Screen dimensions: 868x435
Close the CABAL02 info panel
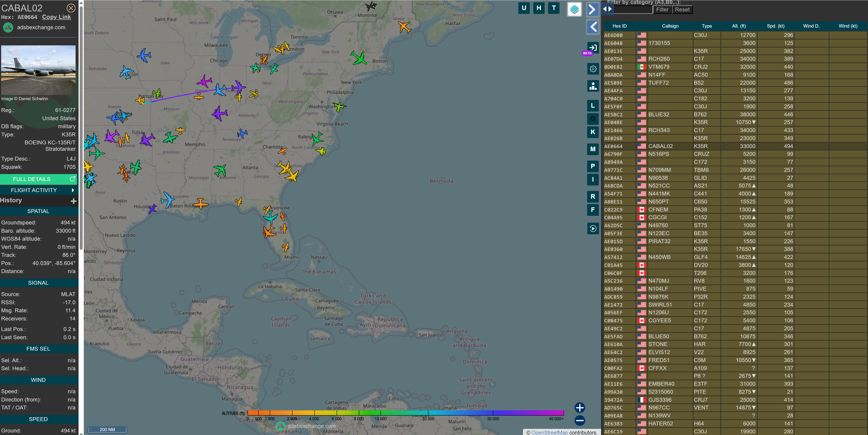coord(71,8)
